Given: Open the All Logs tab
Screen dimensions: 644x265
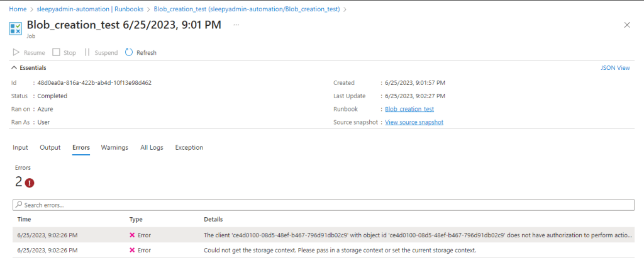Looking at the screenshot, I should [x=152, y=147].
